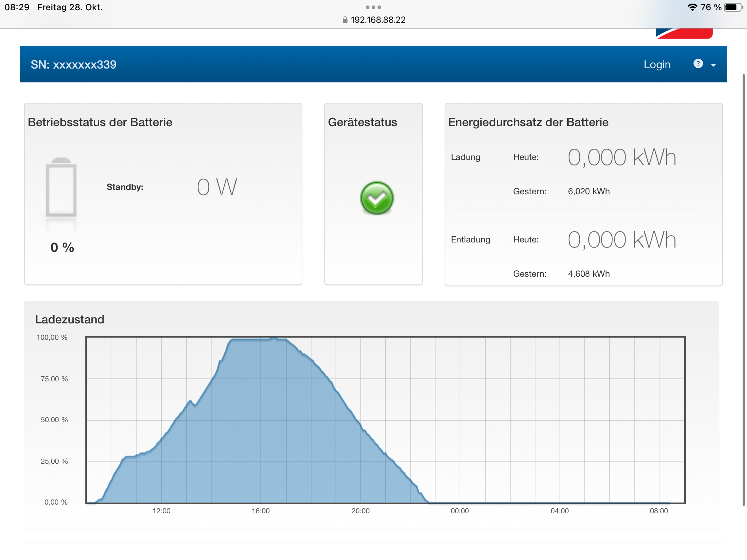747x560 pixels.
Task: Click the serial number SN: xxxxxxx339 title
Action: pos(73,65)
